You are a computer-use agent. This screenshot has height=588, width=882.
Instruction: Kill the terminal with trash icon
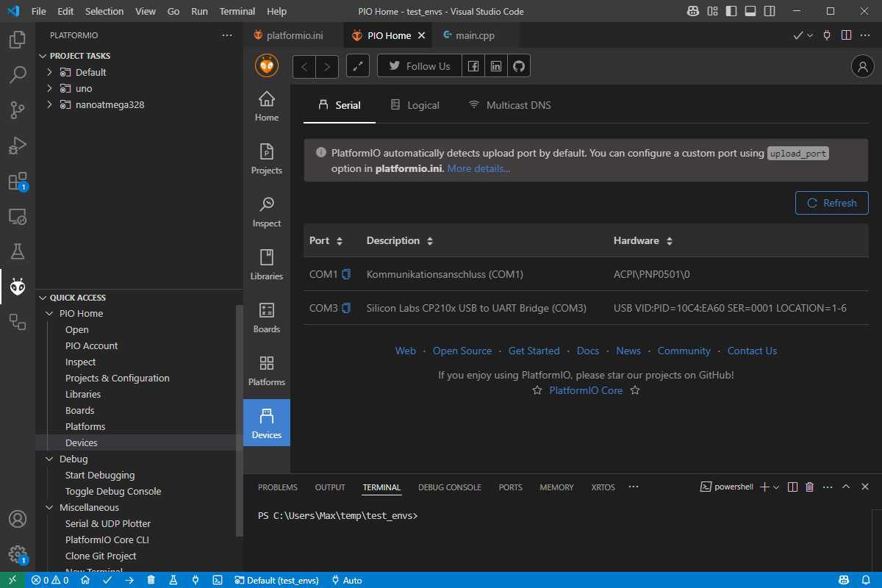click(809, 487)
